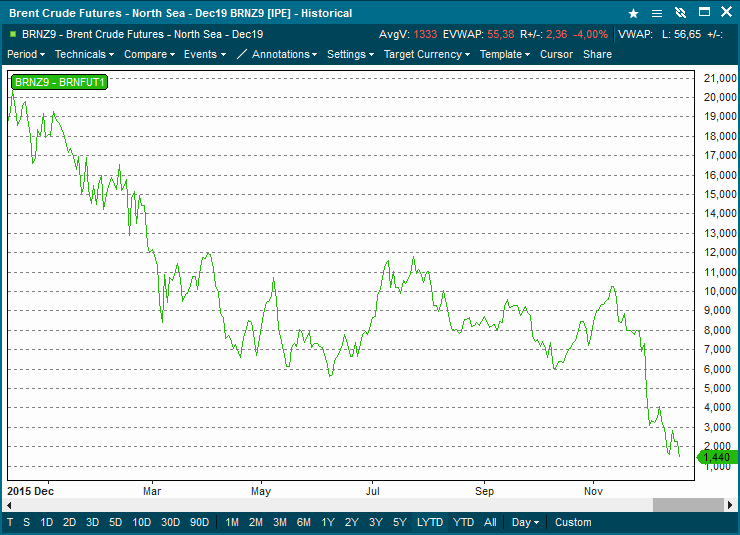Click the BRNZ9 instrument name header
740x535 pixels.
143,34
